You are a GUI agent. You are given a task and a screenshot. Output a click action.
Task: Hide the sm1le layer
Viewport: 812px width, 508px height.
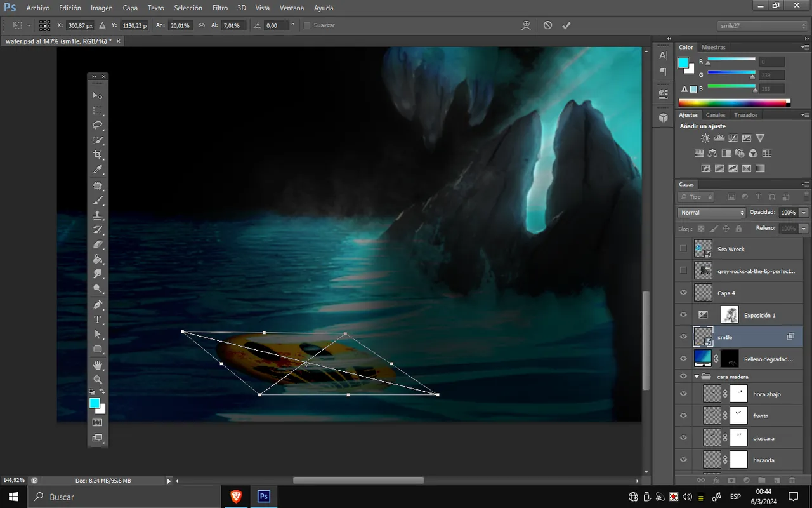683,337
